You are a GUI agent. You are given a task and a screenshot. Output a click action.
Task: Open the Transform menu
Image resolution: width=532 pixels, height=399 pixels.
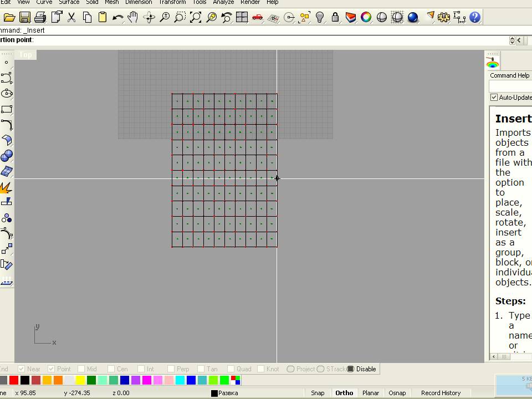172,2
